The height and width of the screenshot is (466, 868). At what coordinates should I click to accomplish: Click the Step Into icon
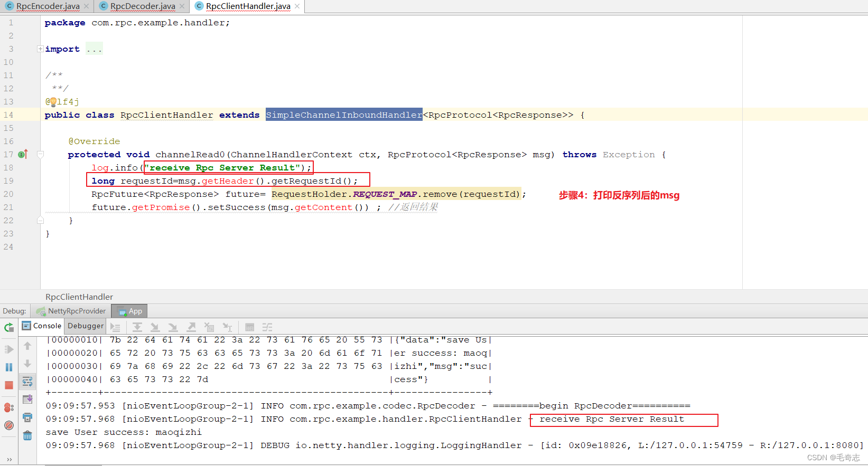click(155, 327)
